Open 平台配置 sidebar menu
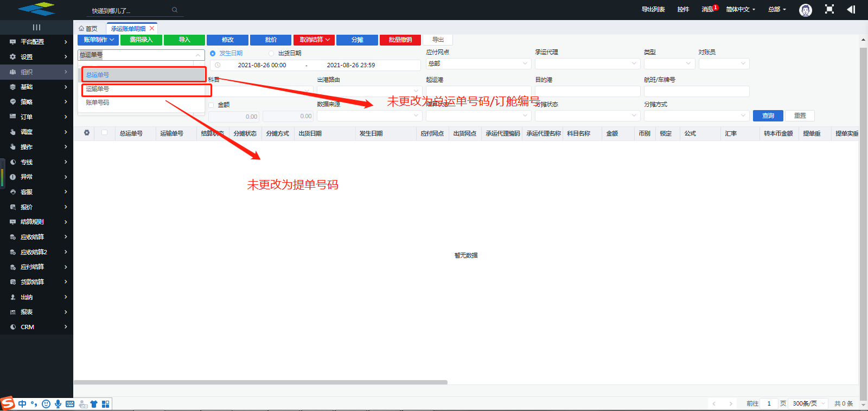 coord(36,42)
